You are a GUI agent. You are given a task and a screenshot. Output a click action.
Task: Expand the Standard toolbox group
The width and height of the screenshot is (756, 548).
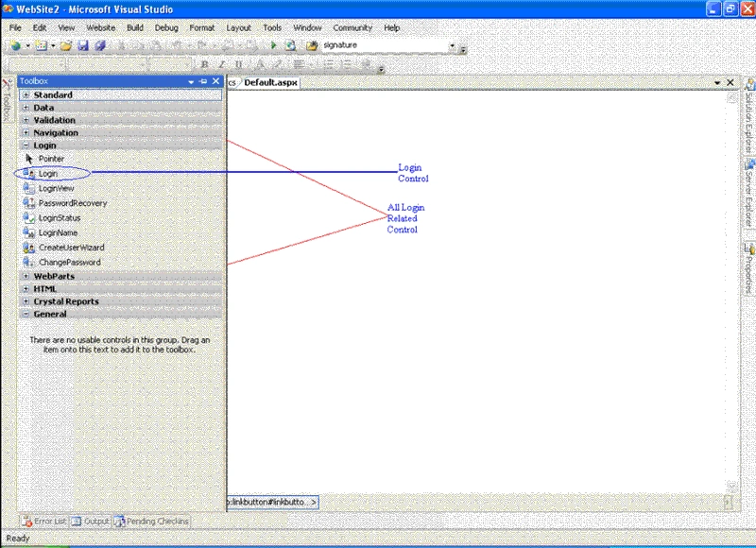coord(26,95)
